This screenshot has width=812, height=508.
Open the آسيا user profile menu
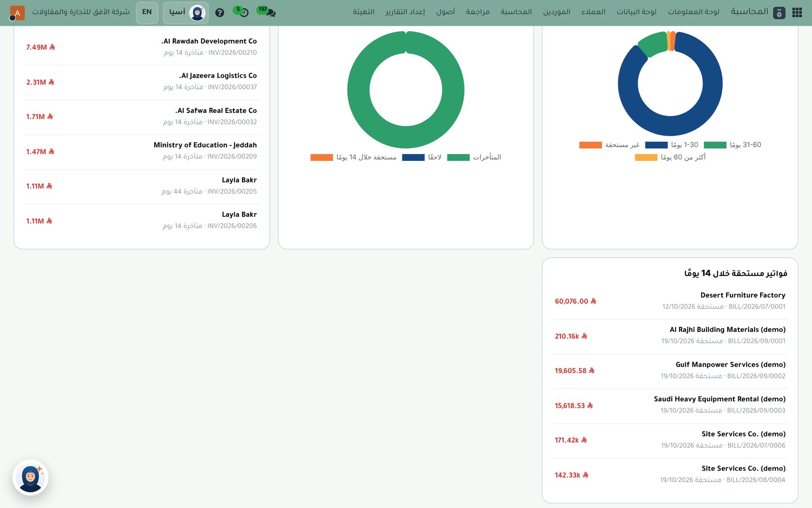(185, 13)
